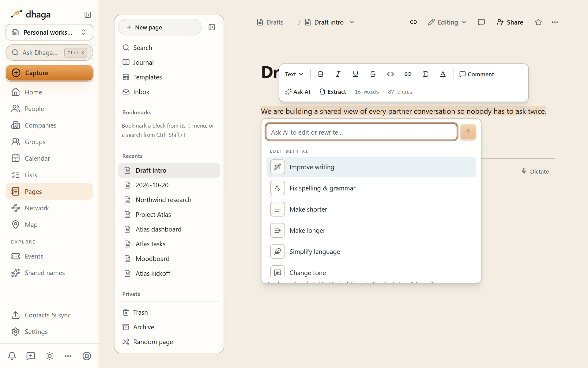Screen dimensions: 588x368
Task: Click Ask AI in toolbar
Action: [298, 92]
